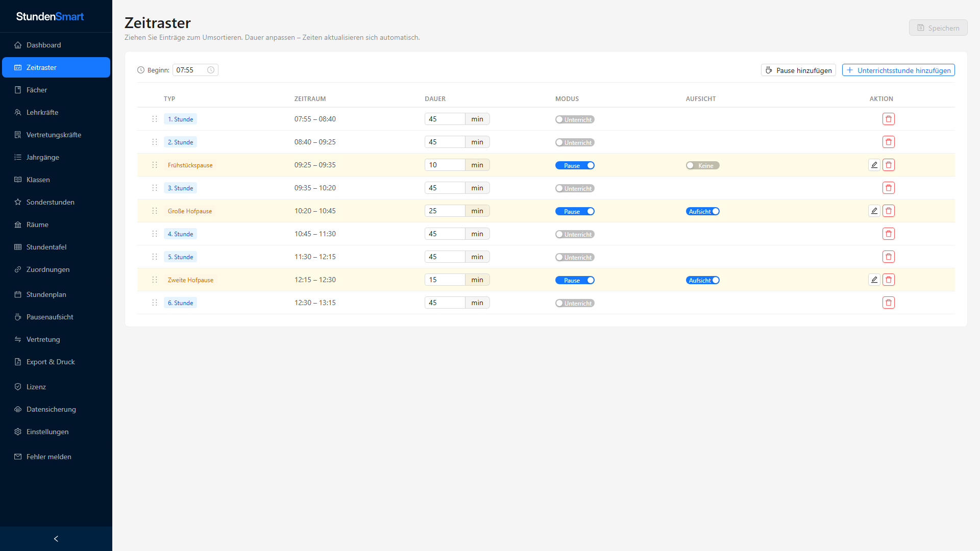Screen dimensions: 980x551
Task: Toggle mode switch of 6. Stunde
Action: pos(575,303)
